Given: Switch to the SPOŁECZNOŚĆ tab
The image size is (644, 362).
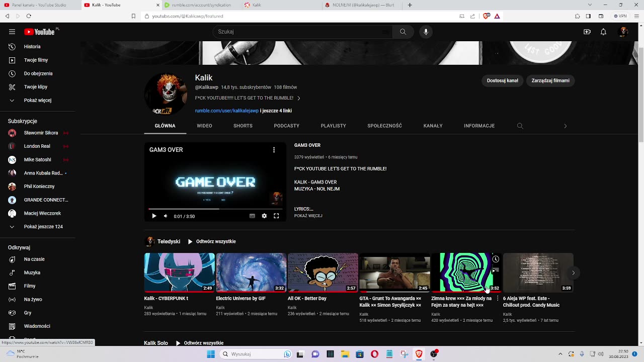Looking at the screenshot, I should [385, 126].
